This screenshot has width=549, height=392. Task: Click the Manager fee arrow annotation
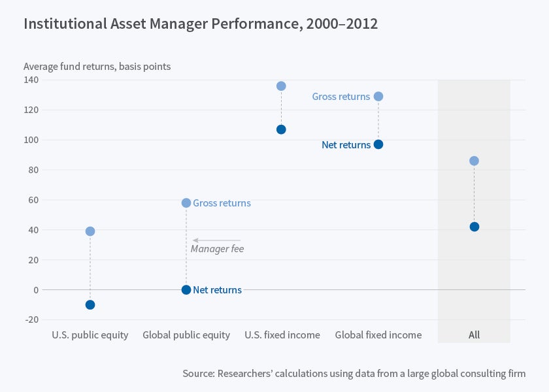coord(216,240)
